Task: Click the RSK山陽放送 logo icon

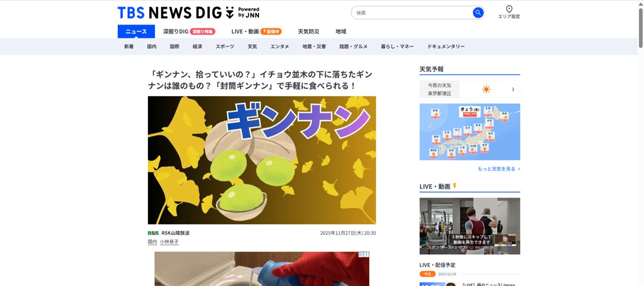Action: 153,233
